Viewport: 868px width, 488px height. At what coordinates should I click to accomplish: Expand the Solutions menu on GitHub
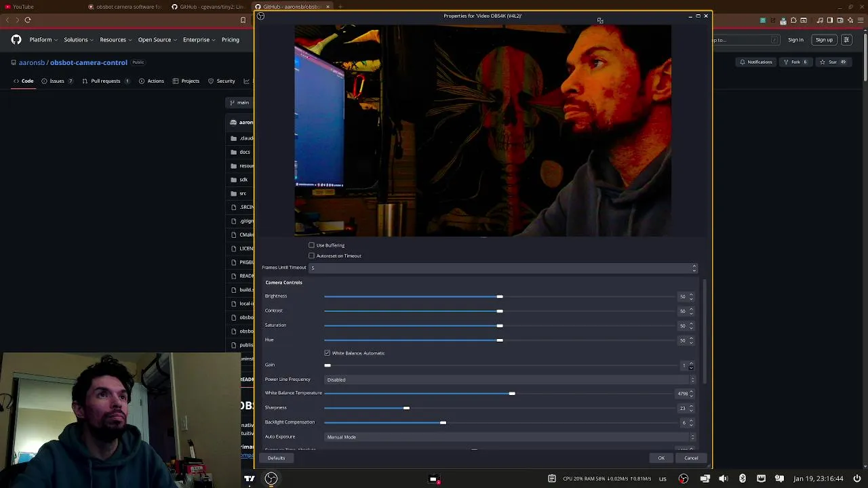pyautogui.click(x=79, y=40)
